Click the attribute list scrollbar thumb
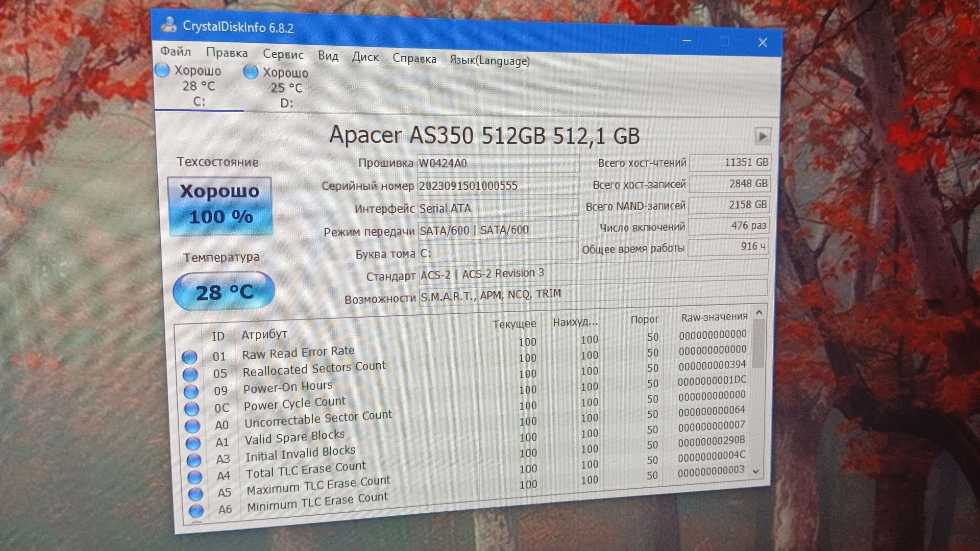This screenshot has width=980, height=551. point(758,343)
